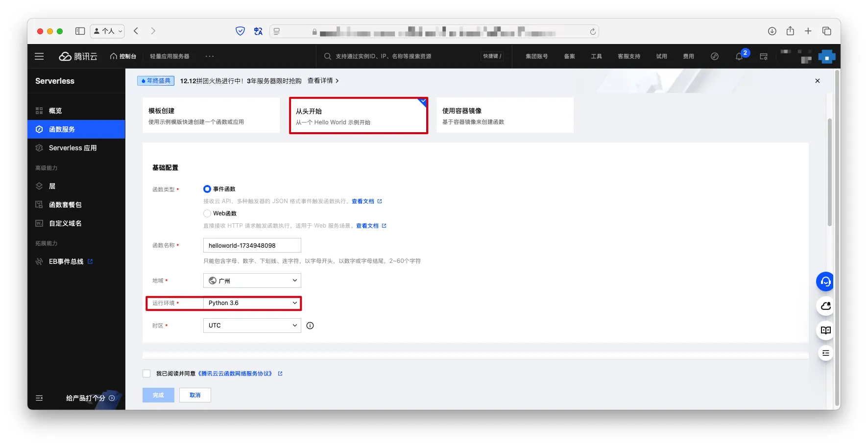Open the Python 3.6 runtime dropdown
868x446 pixels.
(x=252, y=303)
